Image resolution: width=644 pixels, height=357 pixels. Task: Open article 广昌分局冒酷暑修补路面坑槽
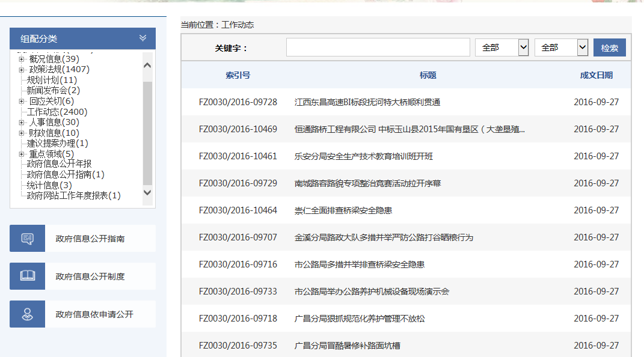pos(347,346)
